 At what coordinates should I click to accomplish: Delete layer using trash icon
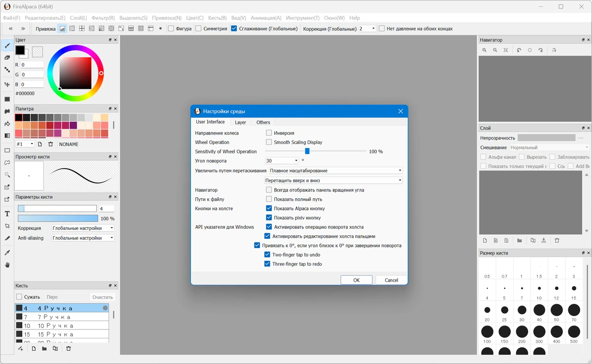pyautogui.click(x=557, y=241)
